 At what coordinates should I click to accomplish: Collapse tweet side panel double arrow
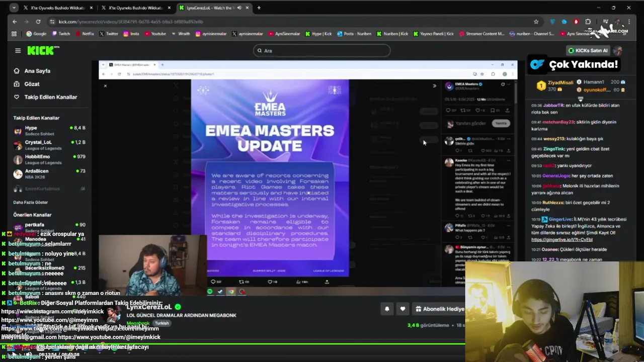434,86
